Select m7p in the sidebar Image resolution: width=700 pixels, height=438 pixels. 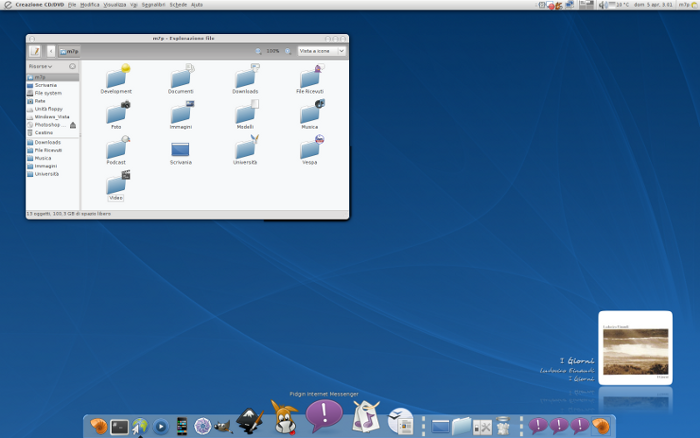tap(53, 77)
